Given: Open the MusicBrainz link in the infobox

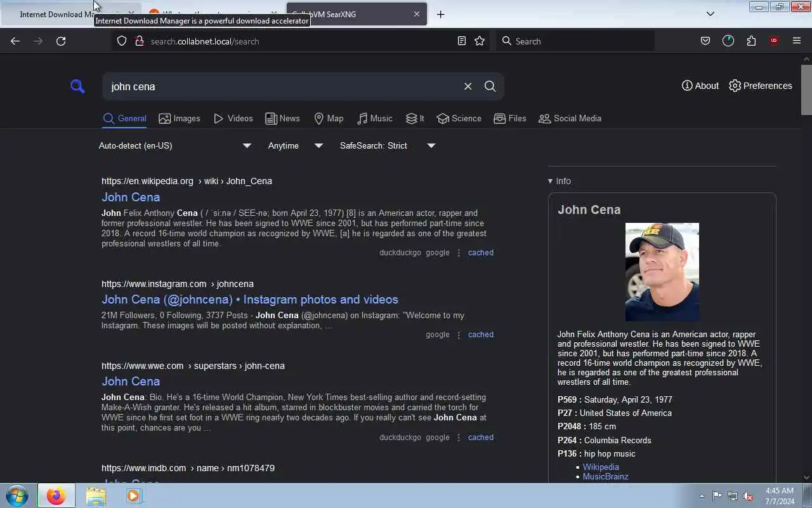Looking at the screenshot, I should click(606, 476).
